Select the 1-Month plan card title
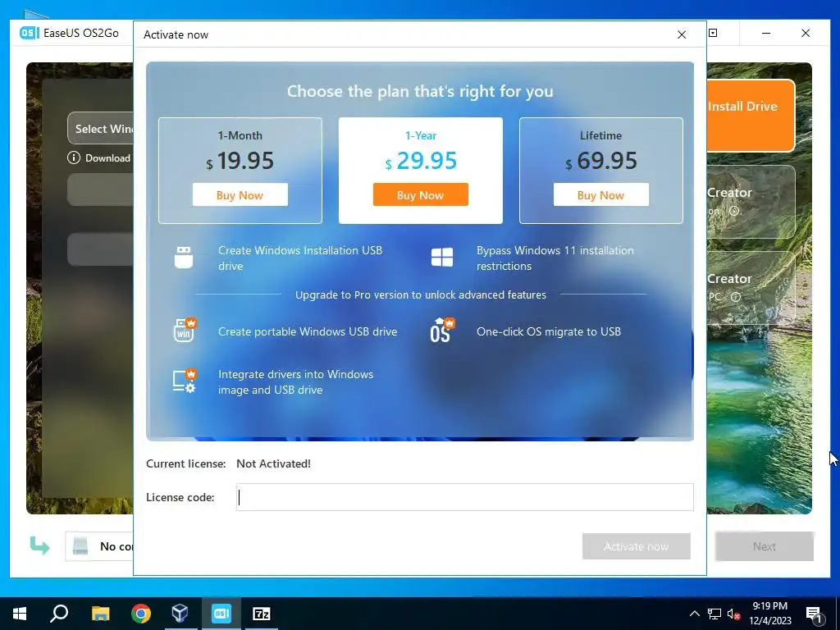The width and height of the screenshot is (840, 630). click(240, 135)
